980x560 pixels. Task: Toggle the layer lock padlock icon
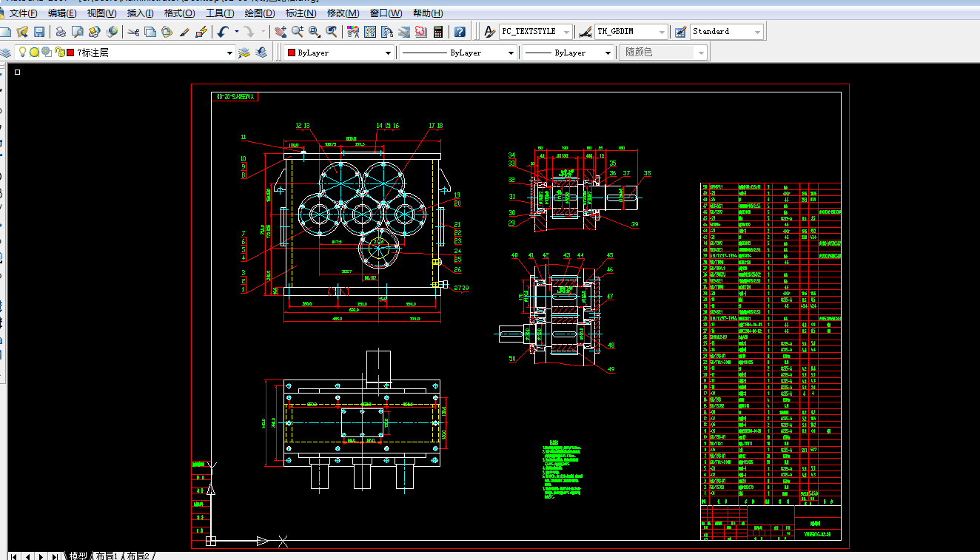tap(59, 53)
